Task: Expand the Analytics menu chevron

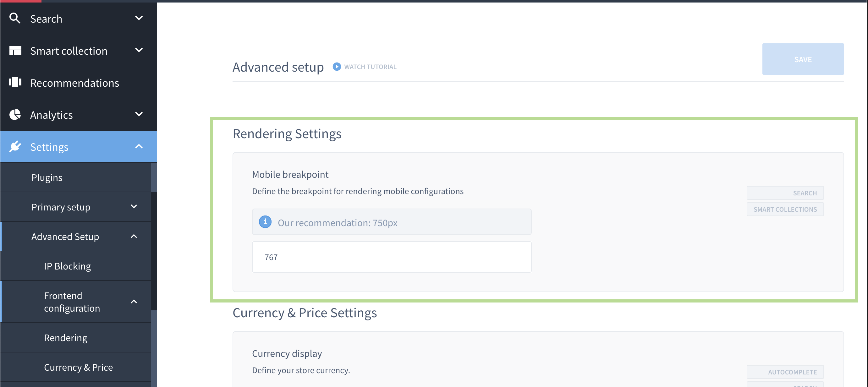Action: coord(139,114)
